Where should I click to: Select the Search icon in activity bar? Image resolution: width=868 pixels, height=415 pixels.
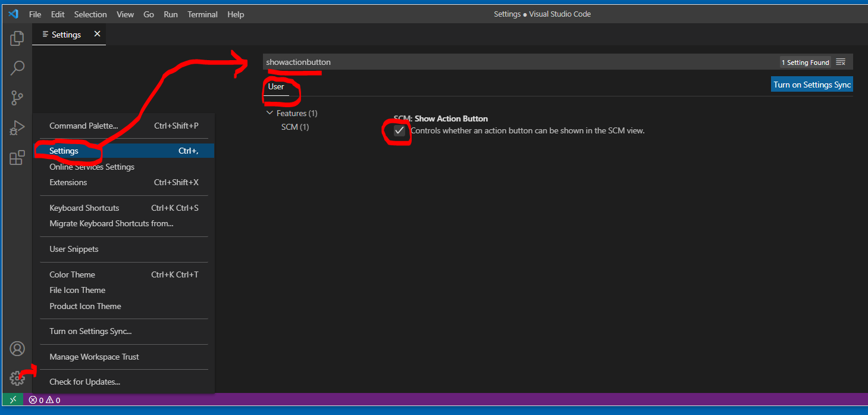pyautogui.click(x=17, y=67)
